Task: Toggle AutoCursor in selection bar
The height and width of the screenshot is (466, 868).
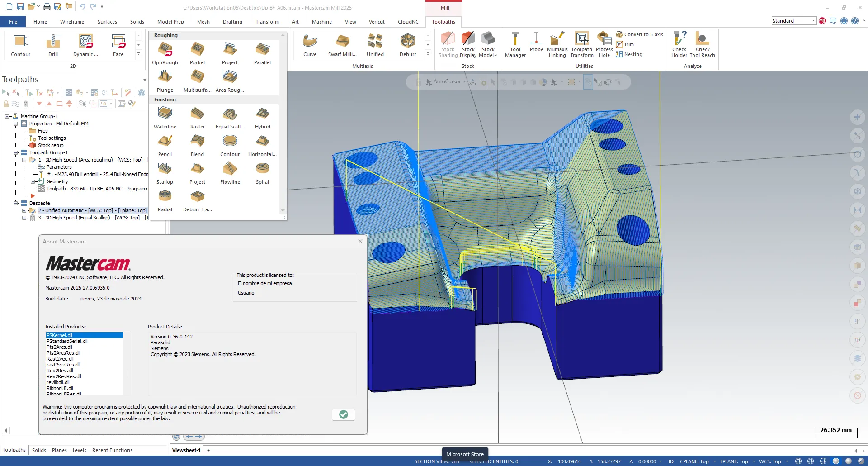Action: [x=443, y=82]
